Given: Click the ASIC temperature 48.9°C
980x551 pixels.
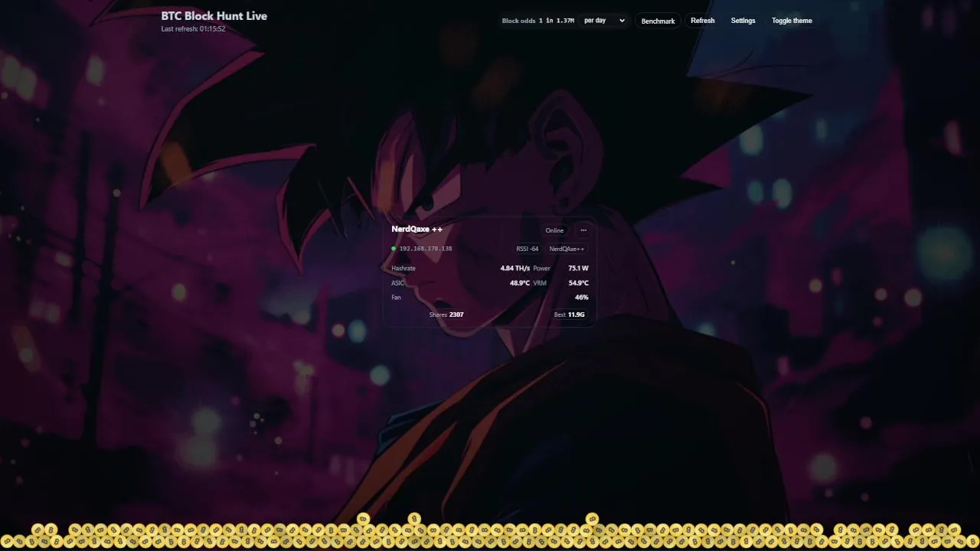Looking at the screenshot, I should tap(520, 283).
